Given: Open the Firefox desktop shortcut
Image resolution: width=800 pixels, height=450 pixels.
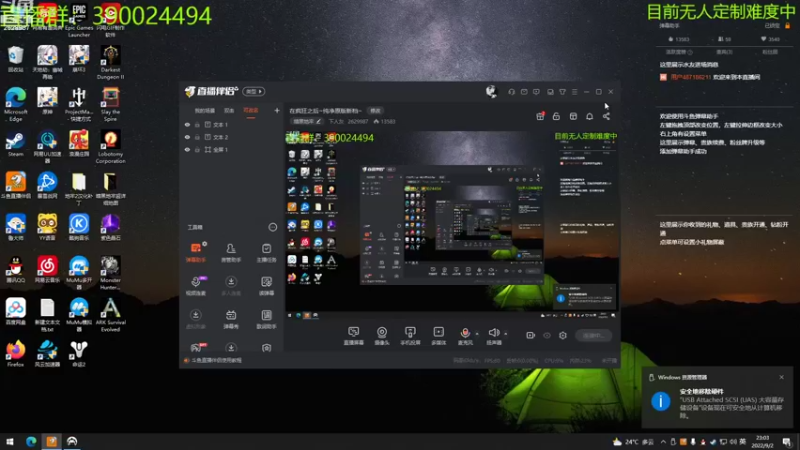Looking at the screenshot, I should pyautogui.click(x=15, y=354).
